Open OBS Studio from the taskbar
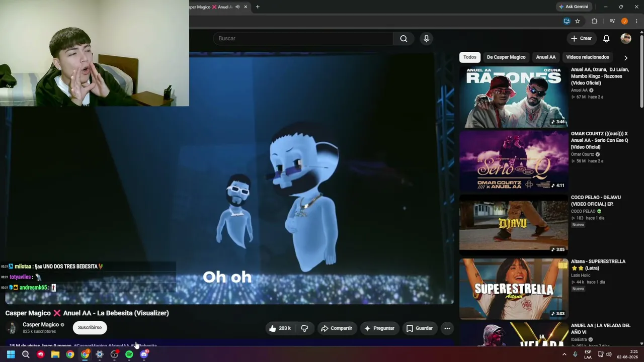The height and width of the screenshot is (362, 644). click(x=115, y=354)
